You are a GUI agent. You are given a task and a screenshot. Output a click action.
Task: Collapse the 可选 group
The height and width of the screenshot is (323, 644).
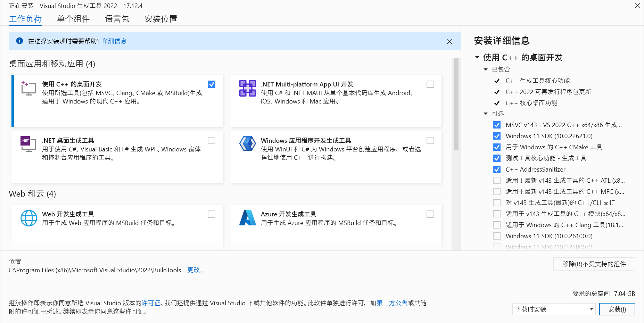click(486, 114)
